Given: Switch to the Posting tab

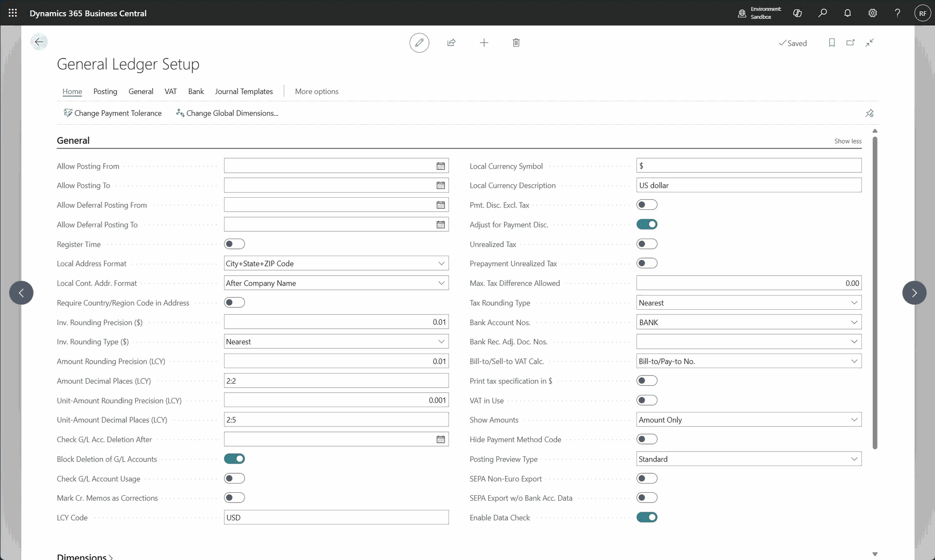Looking at the screenshot, I should coord(105,92).
